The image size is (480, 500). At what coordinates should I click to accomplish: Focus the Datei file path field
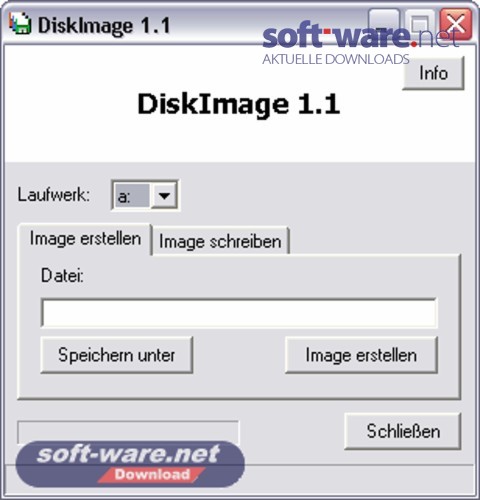(239, 313)
